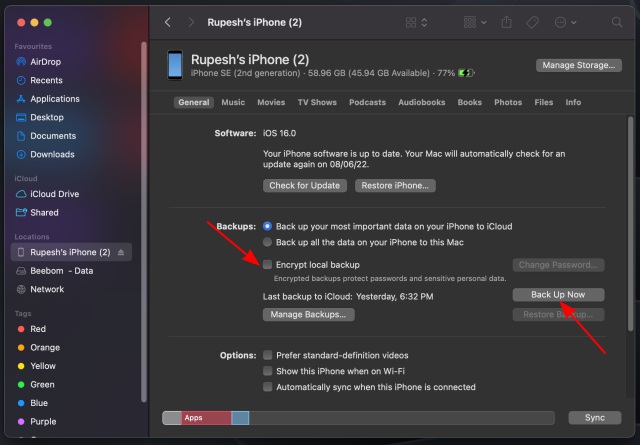This screenshot has height=445, width=640.
Task: Click Restore iPhone button
Action: point(395,186)
